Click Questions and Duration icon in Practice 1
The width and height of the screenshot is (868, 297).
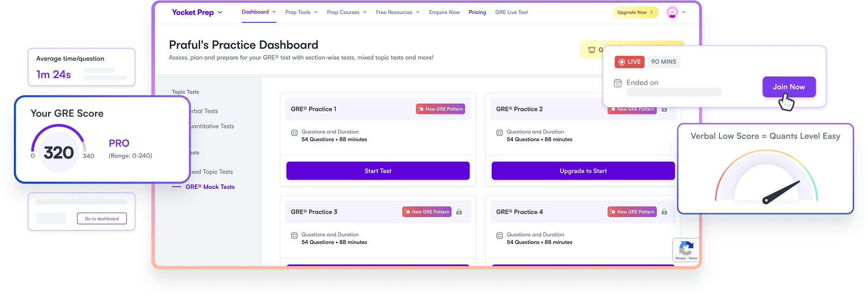tap(294, 133)
